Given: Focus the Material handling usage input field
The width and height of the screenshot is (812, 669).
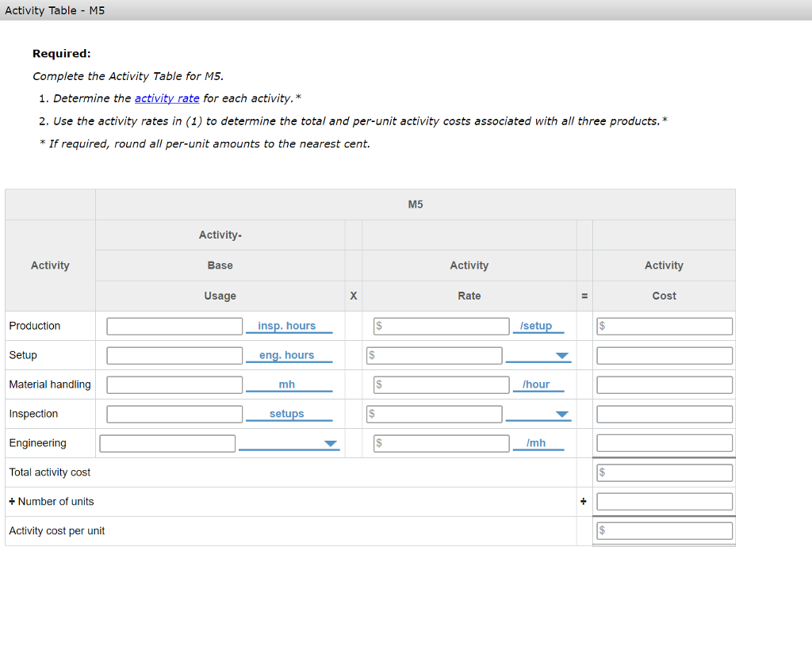Looking at the screenshot, I should [x=174, y=384].
